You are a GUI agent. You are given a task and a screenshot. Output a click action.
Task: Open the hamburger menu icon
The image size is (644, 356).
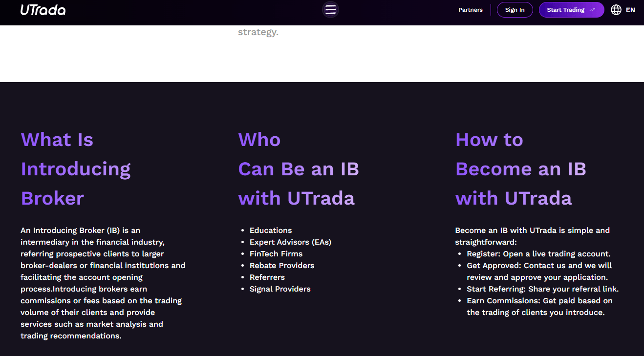330,9
